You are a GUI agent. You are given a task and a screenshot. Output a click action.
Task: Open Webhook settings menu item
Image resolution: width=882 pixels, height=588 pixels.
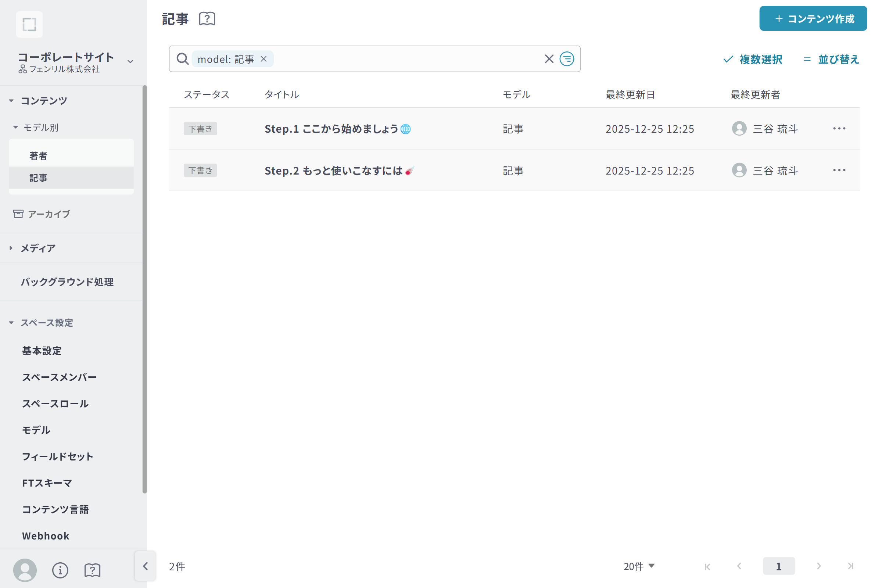46,536
